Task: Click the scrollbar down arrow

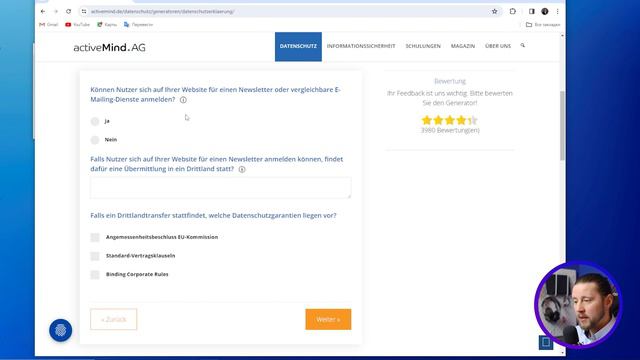Action: (x=562, y=352)
